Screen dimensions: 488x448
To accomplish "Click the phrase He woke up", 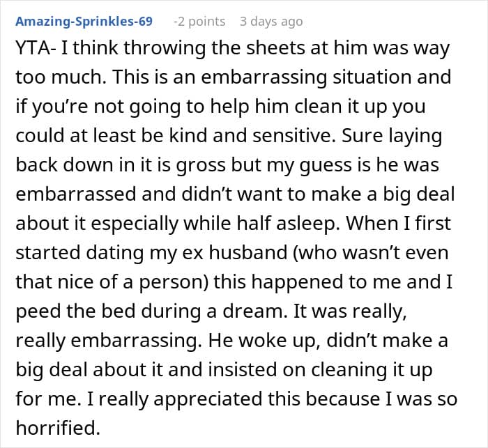I will pos(264,340).
